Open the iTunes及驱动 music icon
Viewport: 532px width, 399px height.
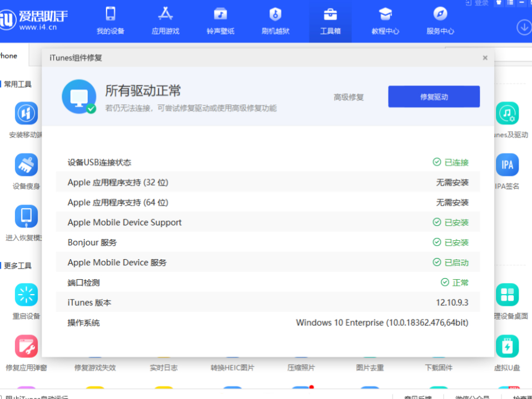point(507,113)
